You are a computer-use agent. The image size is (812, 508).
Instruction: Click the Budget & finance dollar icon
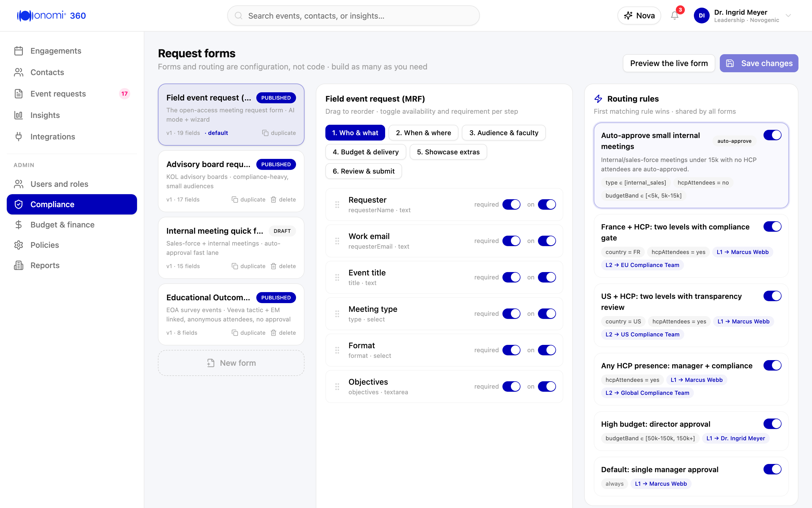click(19, 225)
